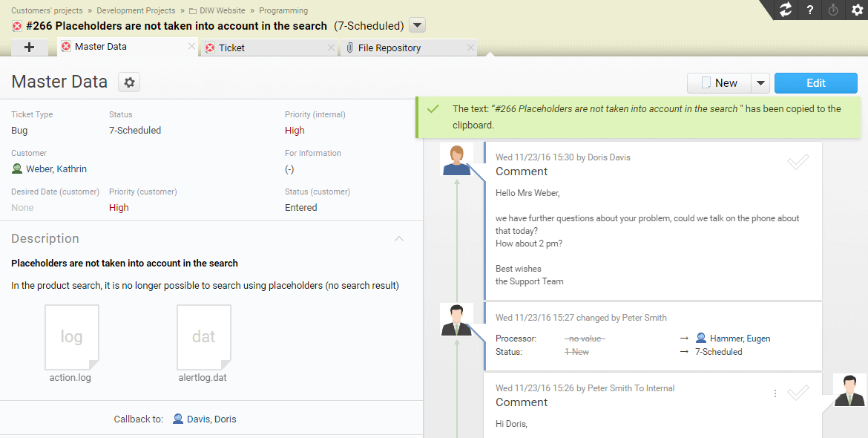Toggle the checkmark on Peter Smith's internal comment
The image size is (868, 438).
(798, 393)
